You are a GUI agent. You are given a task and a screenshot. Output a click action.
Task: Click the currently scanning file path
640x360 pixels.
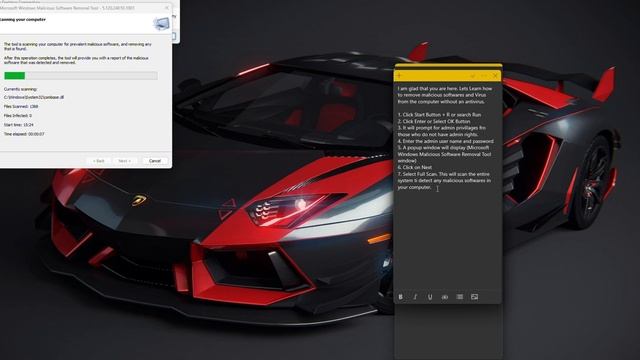coord(34,97)
